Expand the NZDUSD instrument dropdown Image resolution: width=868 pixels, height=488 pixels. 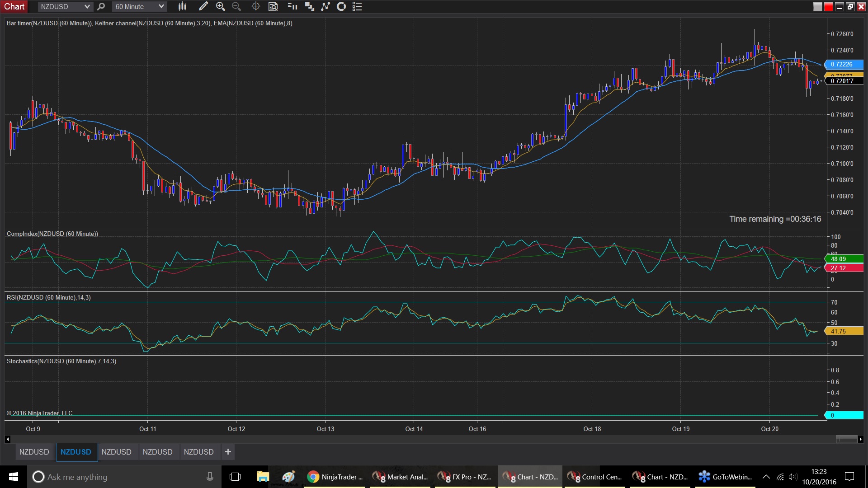pyautogui.click(x=87, y=6)
